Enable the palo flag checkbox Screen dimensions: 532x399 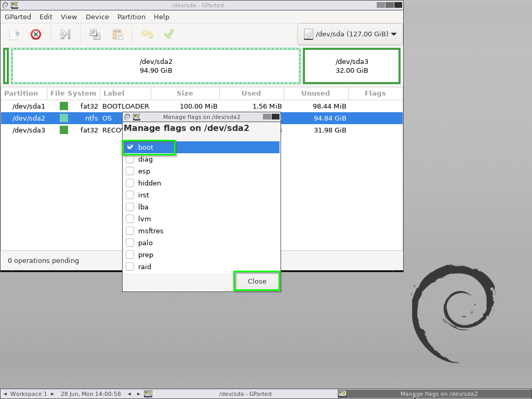coord(130,243)
